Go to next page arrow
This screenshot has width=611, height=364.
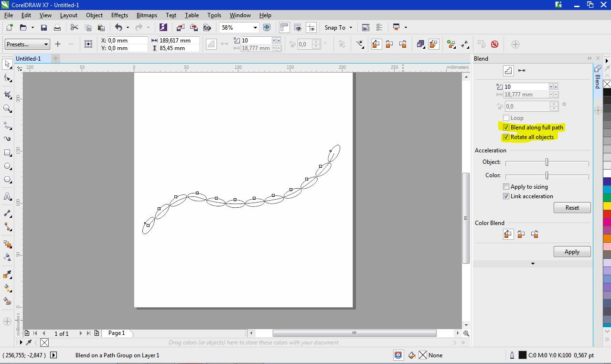81,333
